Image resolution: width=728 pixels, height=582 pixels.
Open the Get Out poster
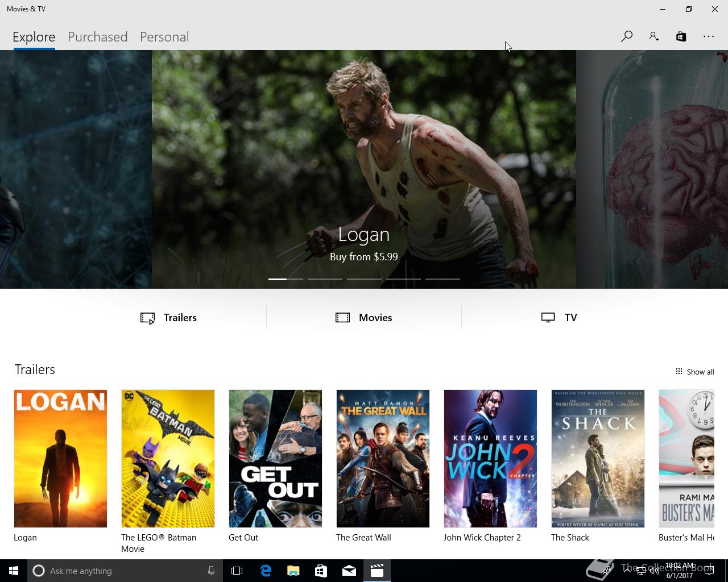click(x=275, y=459)
